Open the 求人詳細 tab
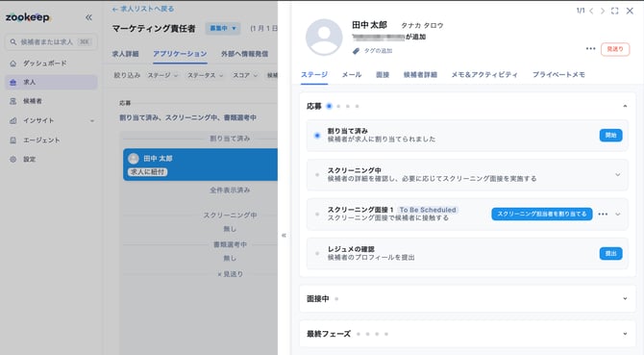The width and height of the screenshot is (644, 355). click(125, 54)
